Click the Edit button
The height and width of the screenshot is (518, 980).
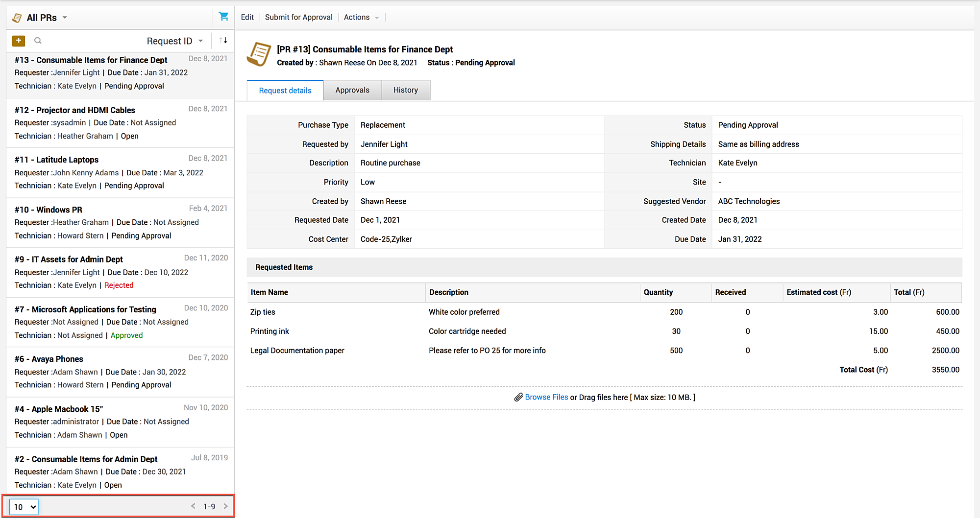(247, 17)
